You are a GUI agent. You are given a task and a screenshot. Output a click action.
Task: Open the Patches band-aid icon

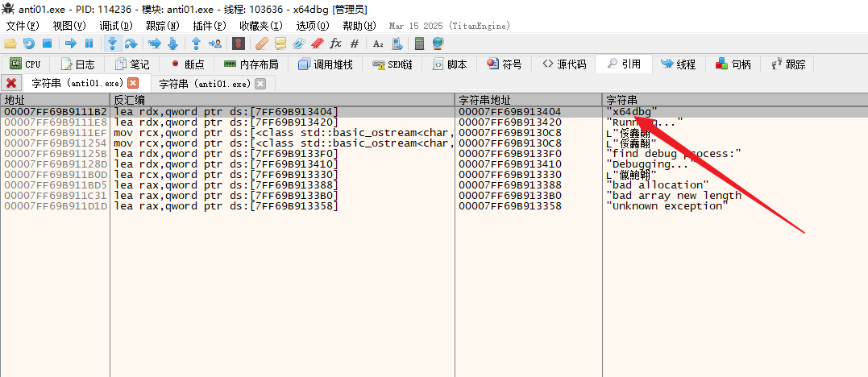click(262, 43)
